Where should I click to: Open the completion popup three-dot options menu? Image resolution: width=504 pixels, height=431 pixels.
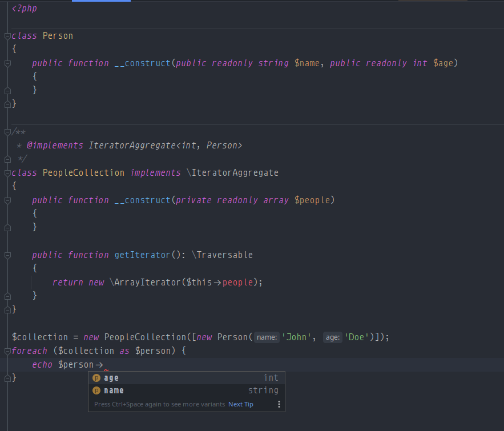click(279, 404)
